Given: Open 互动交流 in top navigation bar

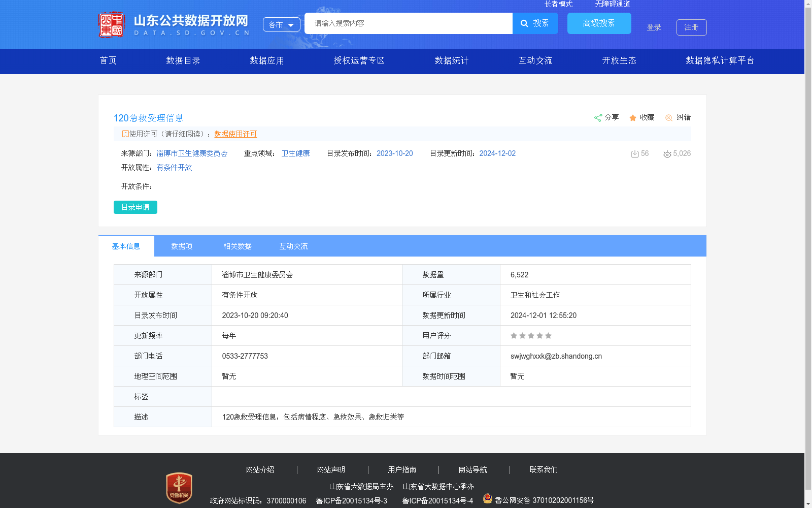Looking at the screenshot, I should tap(535, 60).
